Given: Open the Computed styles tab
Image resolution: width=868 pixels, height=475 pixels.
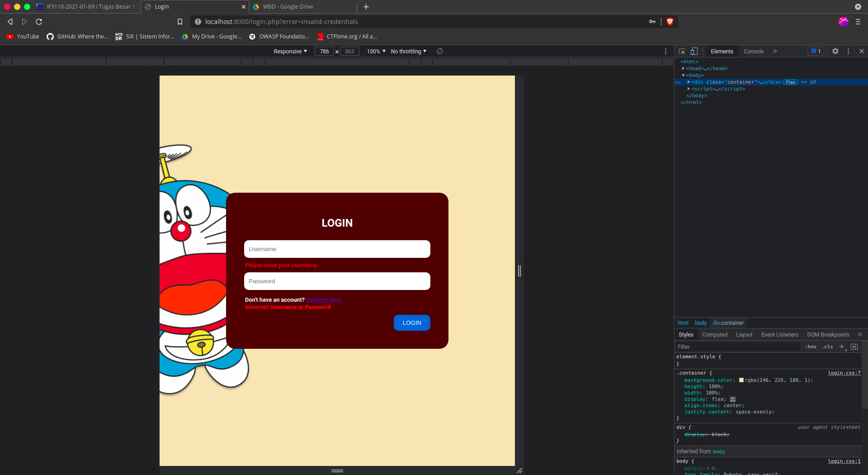Looking at the screenshot, I should (x=715, y=335).
